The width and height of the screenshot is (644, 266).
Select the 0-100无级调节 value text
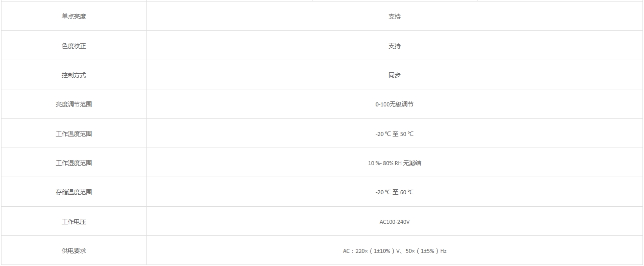click(394, 104)
